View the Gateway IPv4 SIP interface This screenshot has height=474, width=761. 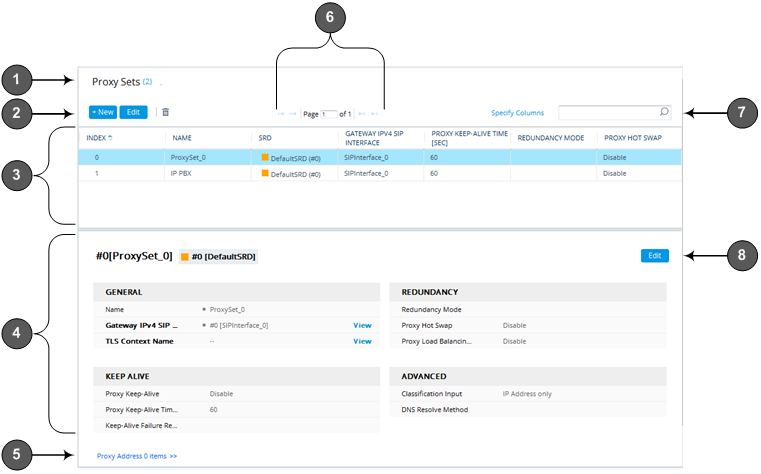[x=362, y=325]
